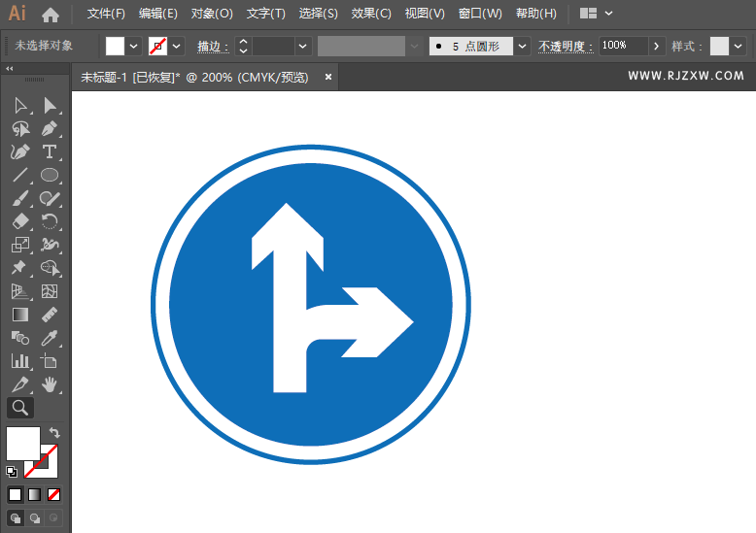Select the Puppet Warp pin tool

point(19,267)
